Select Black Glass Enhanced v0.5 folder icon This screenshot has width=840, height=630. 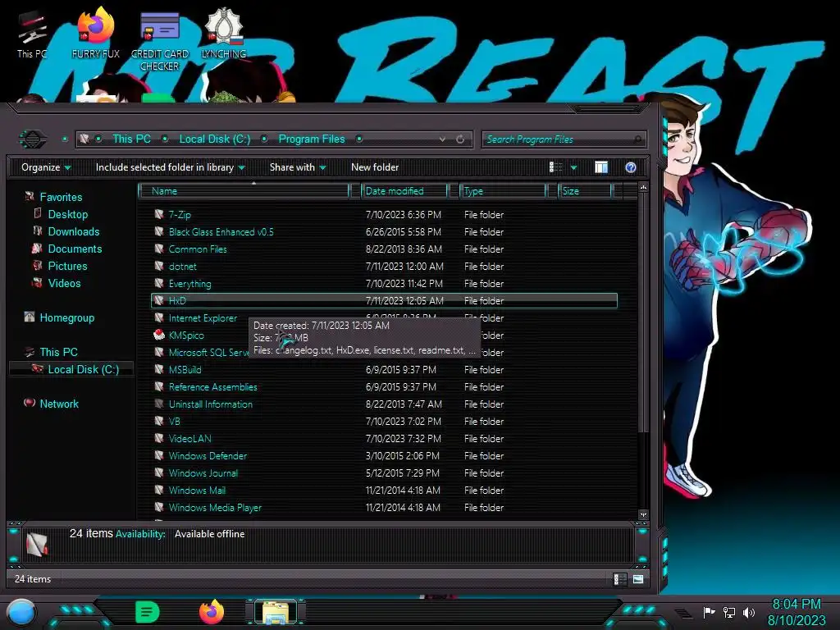pyautogui.click(x=159, y=231)
